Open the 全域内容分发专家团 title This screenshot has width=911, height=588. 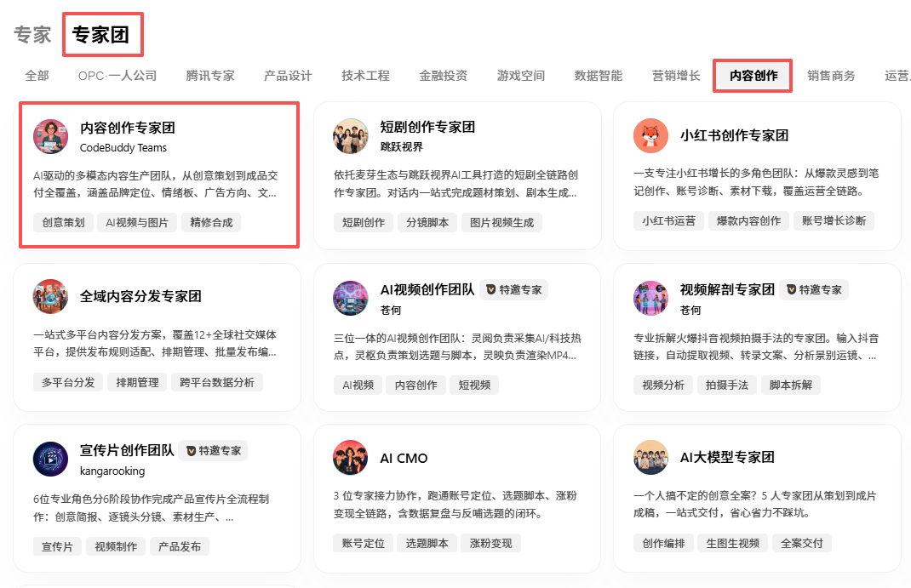(x=140, y=297)
